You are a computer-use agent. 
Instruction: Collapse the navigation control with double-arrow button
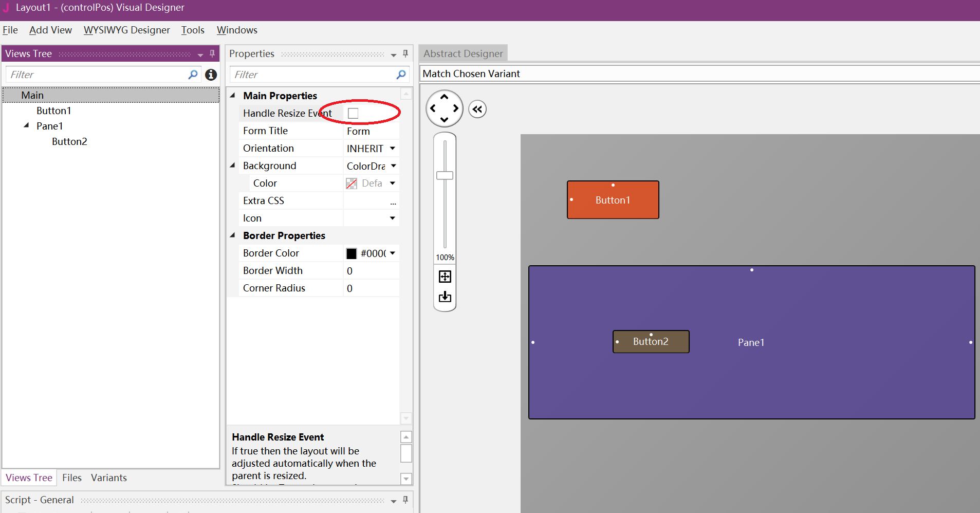(x=477, y=109)
